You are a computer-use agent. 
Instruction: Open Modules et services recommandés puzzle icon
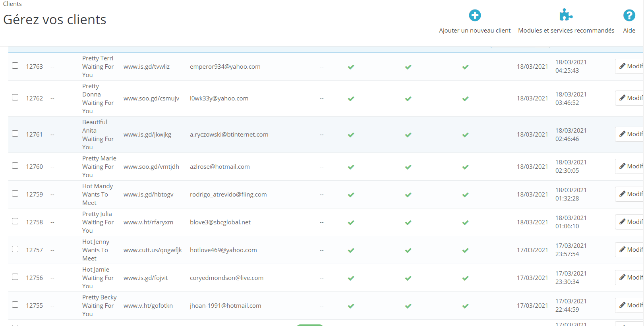click(566, 15)
